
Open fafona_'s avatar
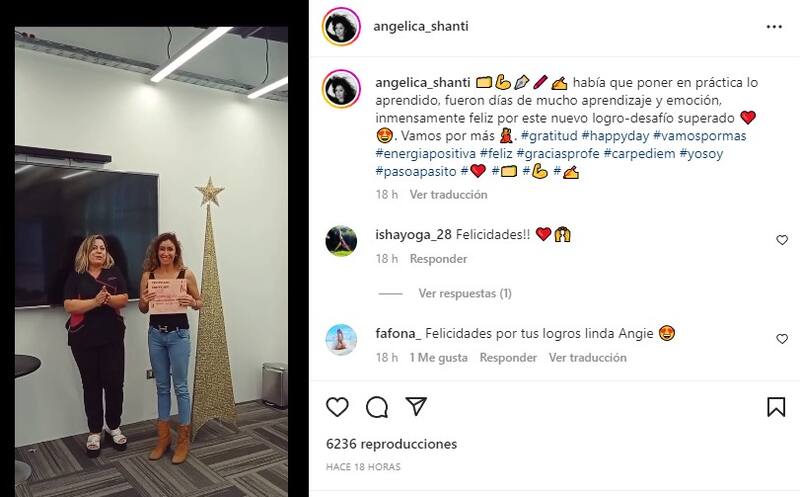[x=341, y=339]
